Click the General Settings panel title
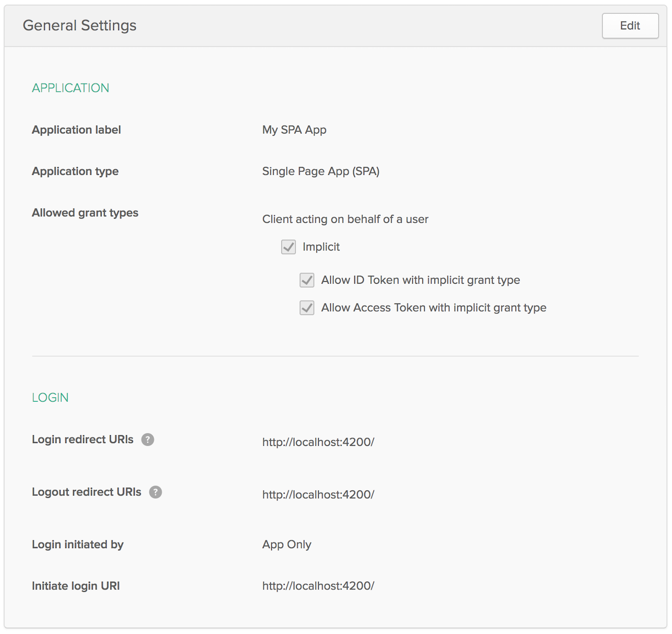This screenshot has height=634, width=672. click(80, 25)
